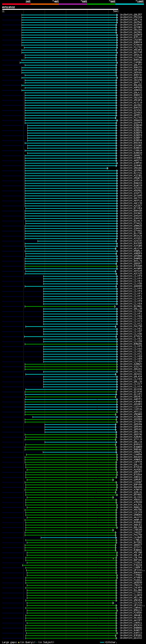Open the green hit UniRef100_B1XNQ1
146x644 pixels.
point(131,306)
